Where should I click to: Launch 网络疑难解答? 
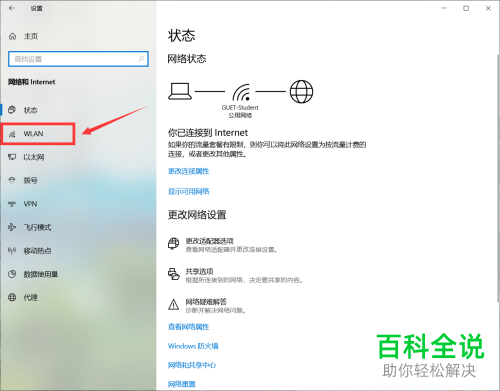206,302
